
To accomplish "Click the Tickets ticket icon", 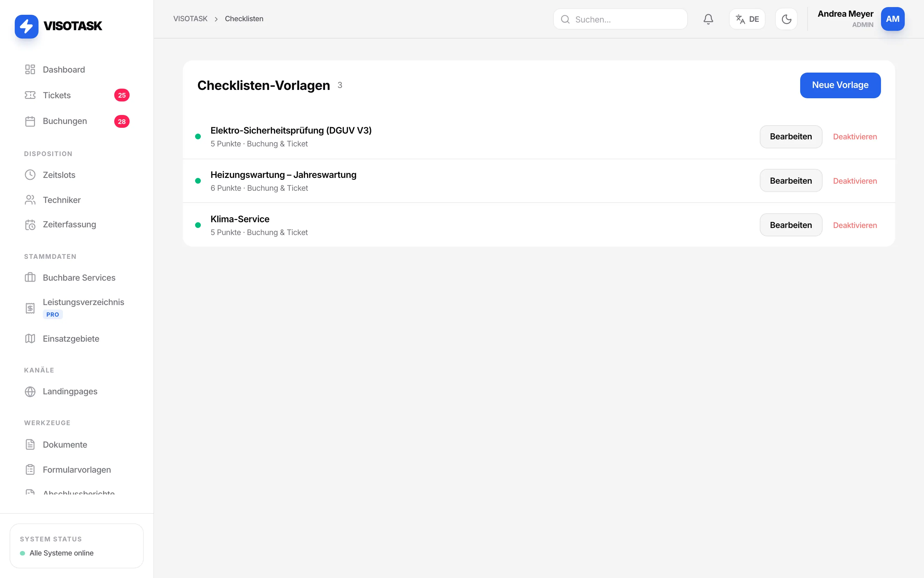I will (30, 95).
